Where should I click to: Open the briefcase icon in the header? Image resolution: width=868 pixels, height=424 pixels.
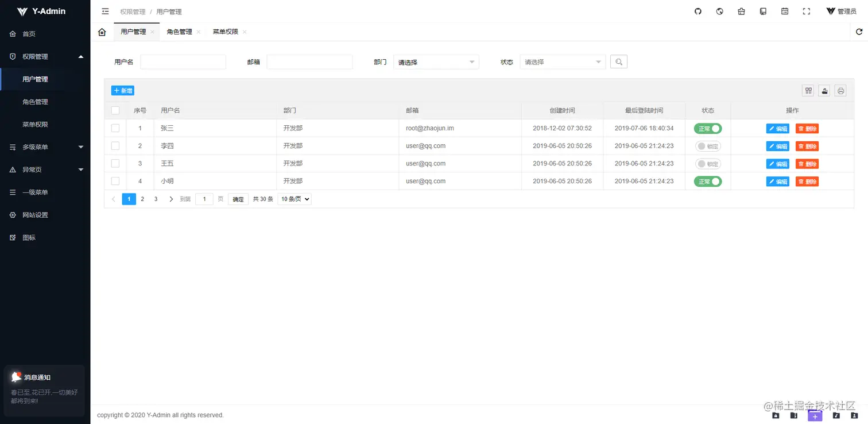[741, 11]
